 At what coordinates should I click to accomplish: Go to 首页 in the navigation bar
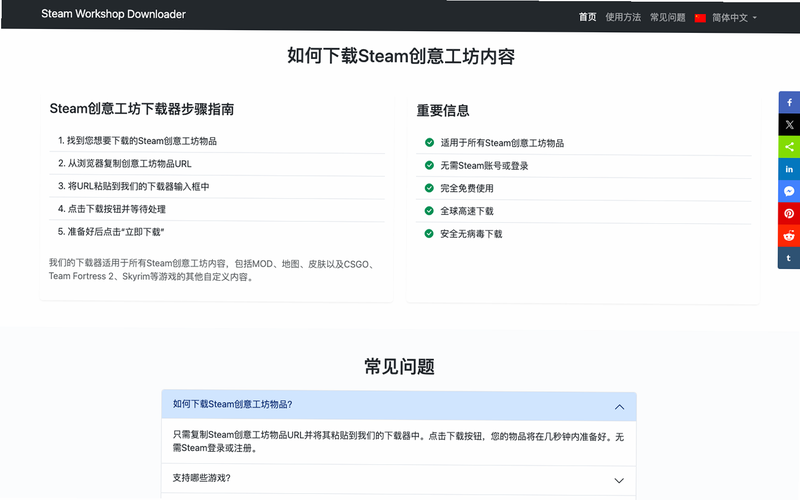[x=587, y=17]
